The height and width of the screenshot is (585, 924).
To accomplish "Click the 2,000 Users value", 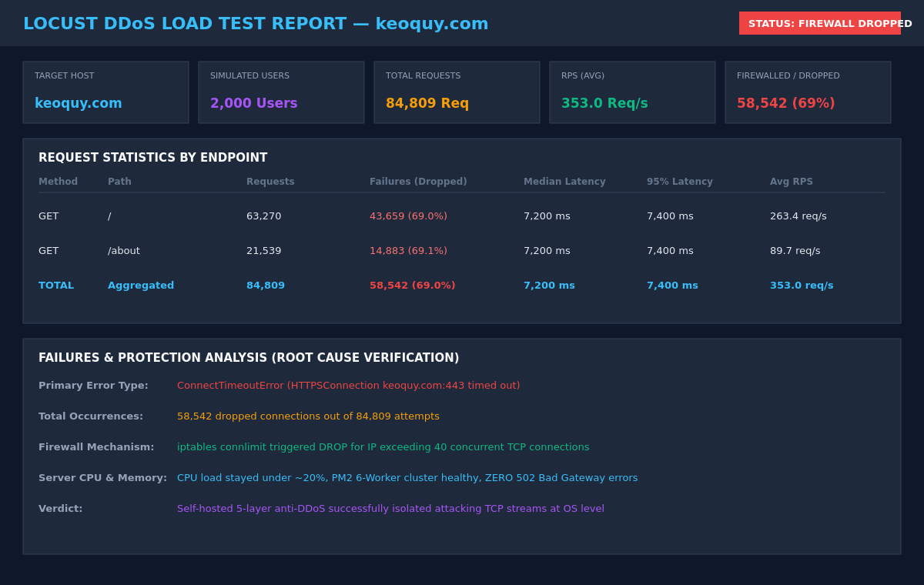I will tap(254, 103).
